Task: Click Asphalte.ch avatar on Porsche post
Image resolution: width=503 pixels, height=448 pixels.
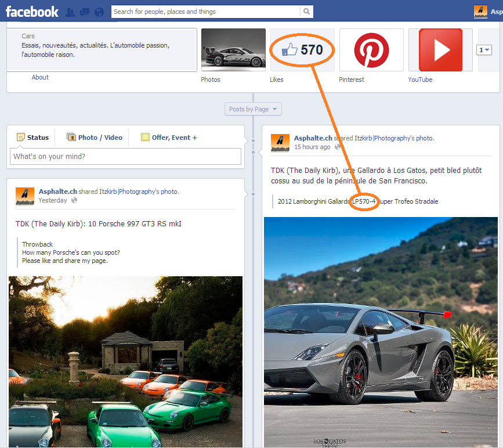Action: (25, 196)
